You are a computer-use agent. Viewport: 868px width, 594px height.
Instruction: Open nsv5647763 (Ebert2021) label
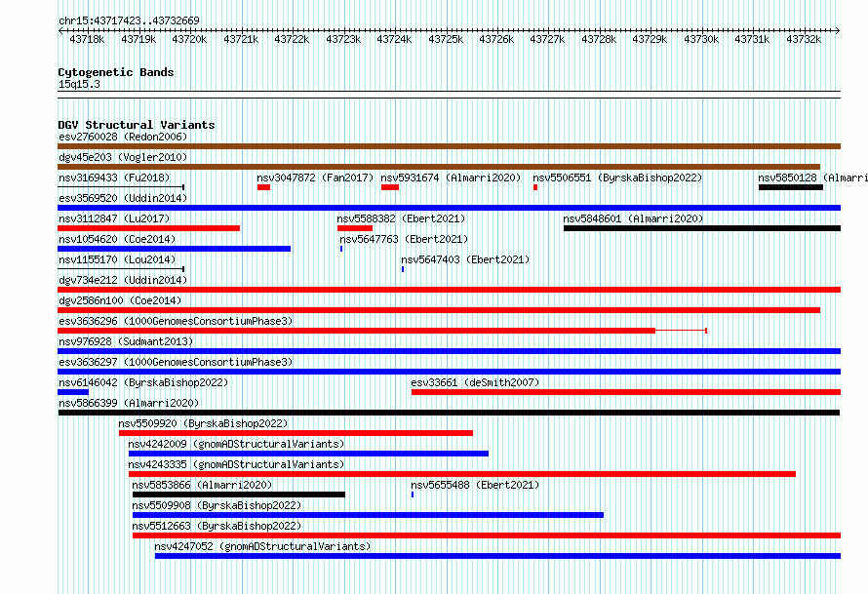click(x=404, y=239)
